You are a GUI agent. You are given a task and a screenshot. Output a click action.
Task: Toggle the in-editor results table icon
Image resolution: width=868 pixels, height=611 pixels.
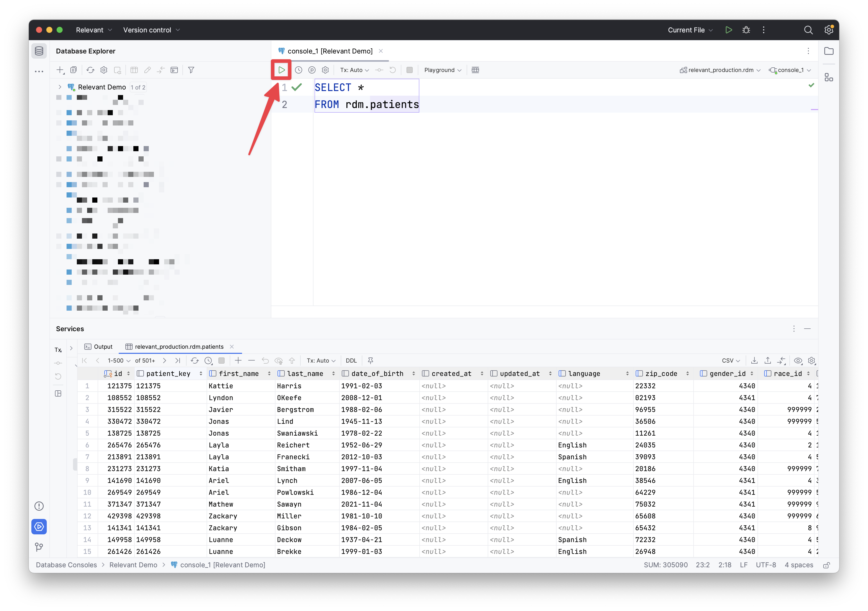point(475,70)
